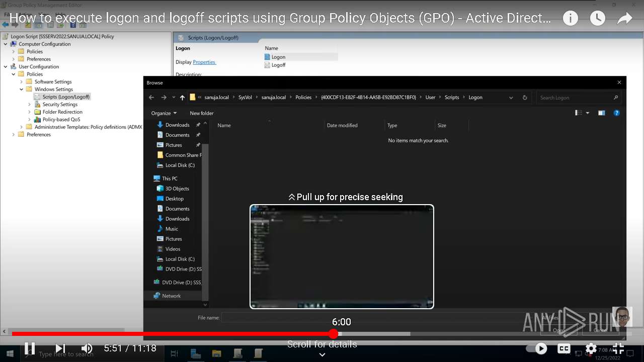Toggle the preview pane icon
This screenshot has height=362, width=644.
(x=601, y=113)
